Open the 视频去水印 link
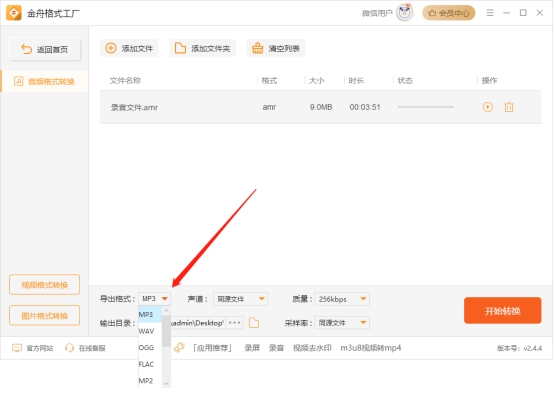The image size is (554, 398). click(312, 348)
